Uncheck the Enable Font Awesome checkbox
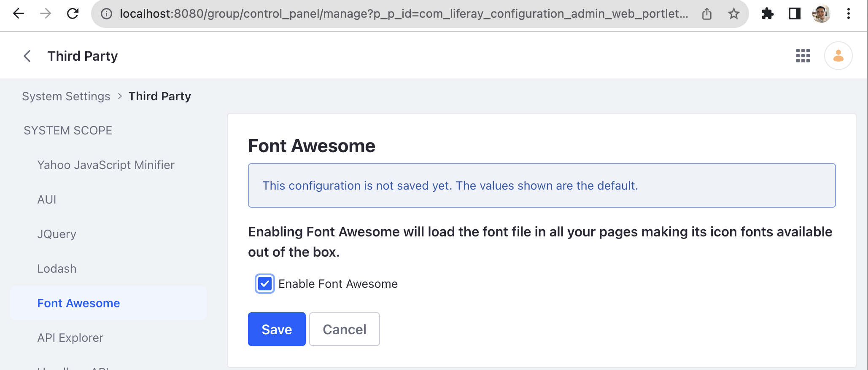This screenshot has height=370, width=868. tap(265, 284)
